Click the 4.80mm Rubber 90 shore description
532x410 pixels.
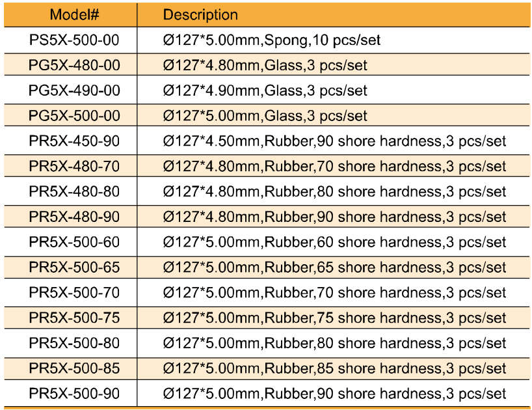[x=334, y=217]
